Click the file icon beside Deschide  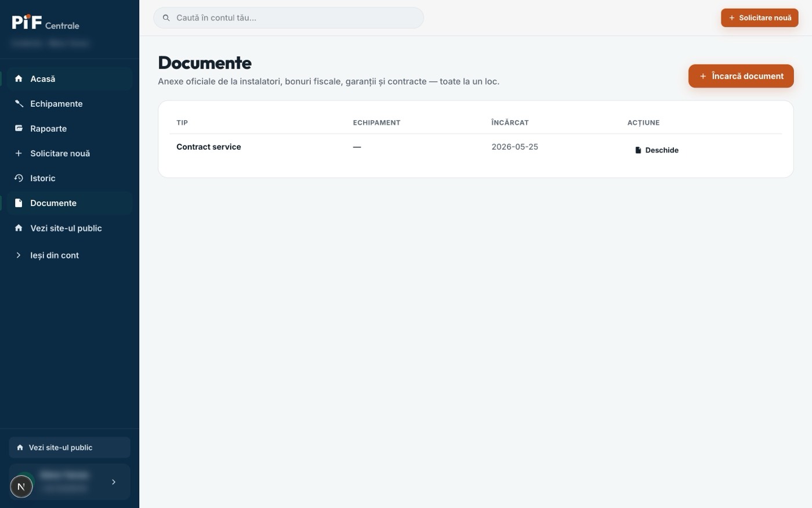pos(638,150)
